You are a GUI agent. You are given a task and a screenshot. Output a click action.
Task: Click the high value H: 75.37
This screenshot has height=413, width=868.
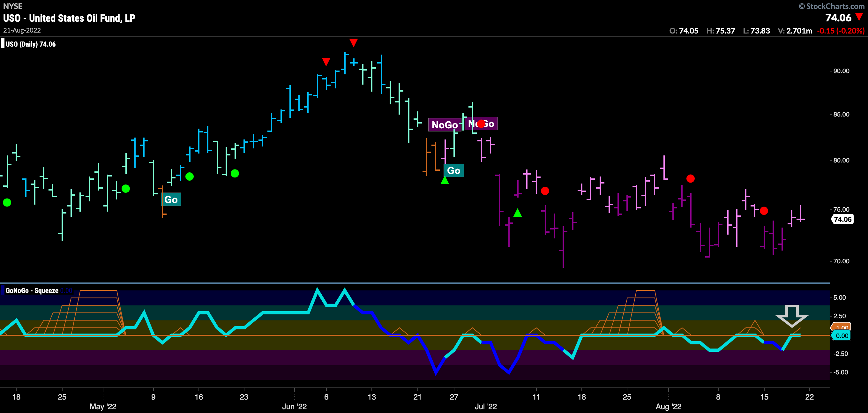pyautogui.click(x=721, y=31)
